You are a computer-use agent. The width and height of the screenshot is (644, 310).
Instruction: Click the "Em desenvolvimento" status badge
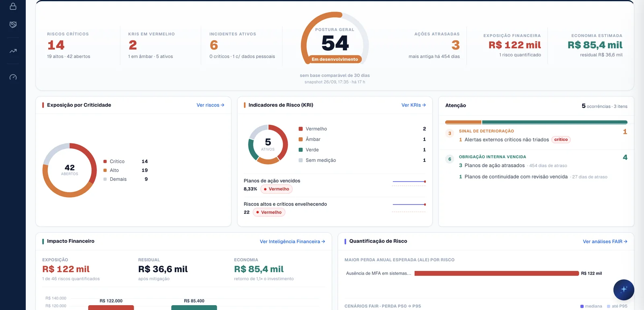tap(334, 60)
